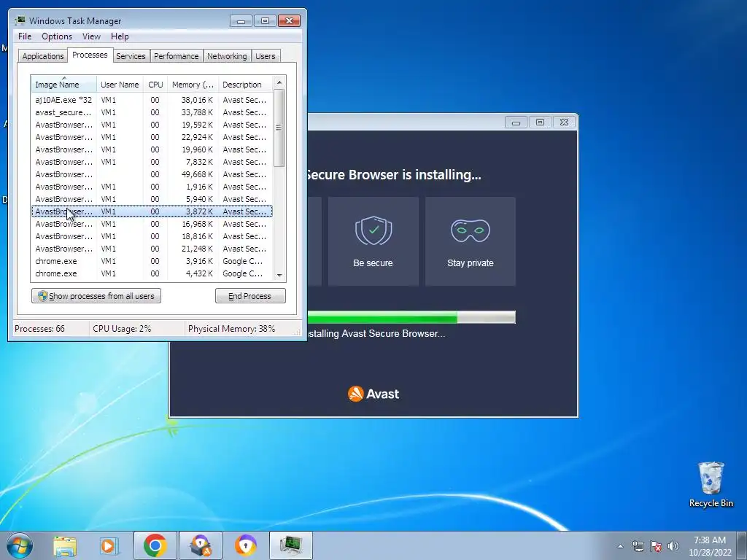This screenshot has width=747, height=560.
Task: Switch to the Networking tab
Action: pos(228,56)
